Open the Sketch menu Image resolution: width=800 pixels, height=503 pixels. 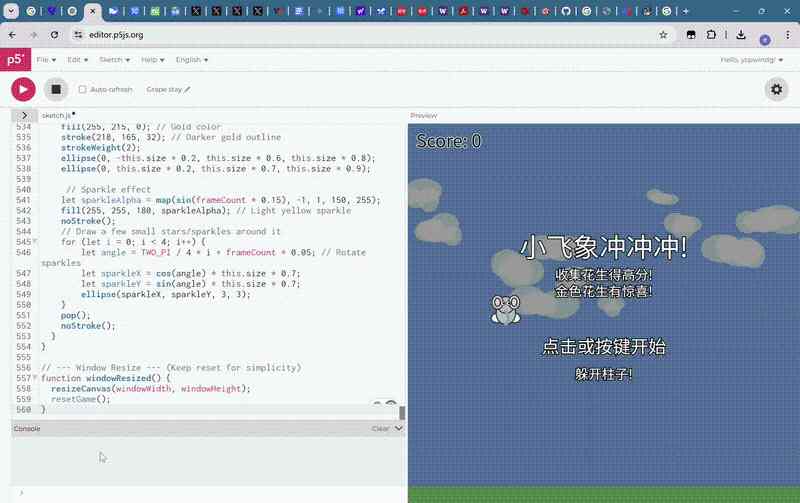(x=113, y=60)
